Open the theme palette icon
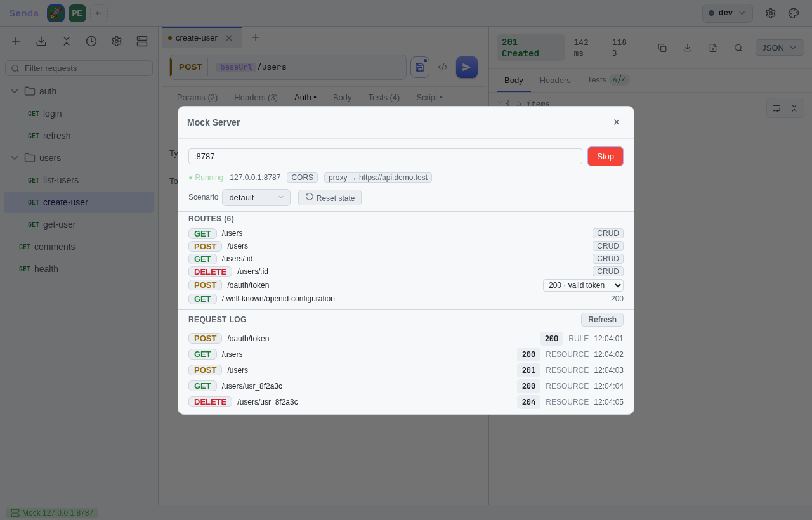The height and width of the screenshot is (520, 812). [x=794, y=13]
